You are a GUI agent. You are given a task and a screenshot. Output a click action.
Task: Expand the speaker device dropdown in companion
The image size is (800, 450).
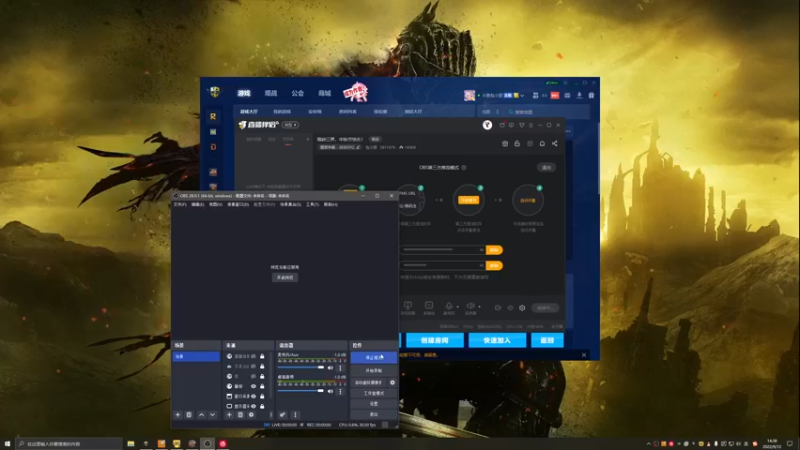pos(480,307)
